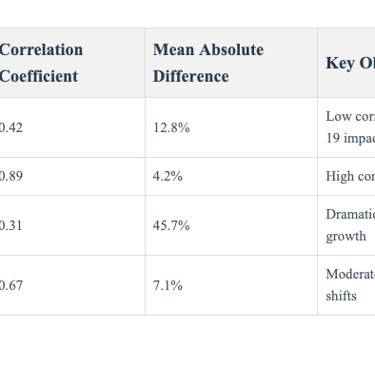Select the 0.67 correlation value cell
The width and height of the screenshot is (375, 366).
point(72,285)
